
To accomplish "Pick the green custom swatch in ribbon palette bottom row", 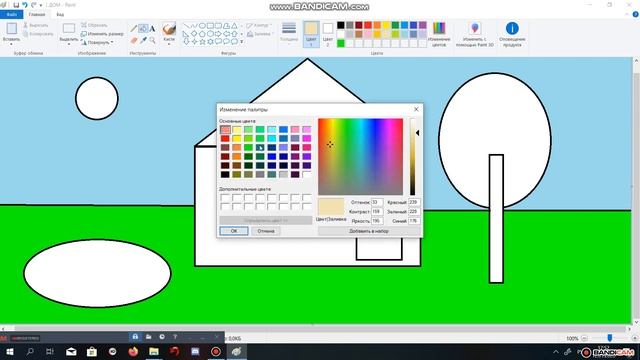I will [x=341, y=43].
